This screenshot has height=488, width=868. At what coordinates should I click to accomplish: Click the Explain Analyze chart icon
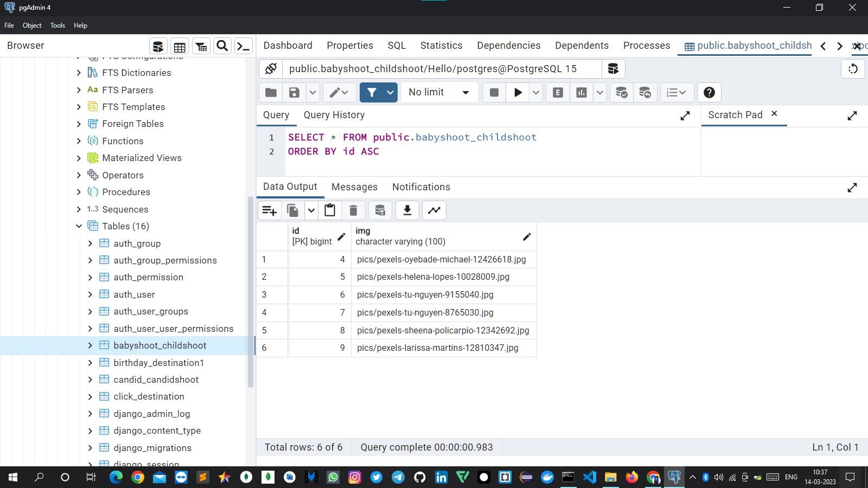(x=582, y=92)
